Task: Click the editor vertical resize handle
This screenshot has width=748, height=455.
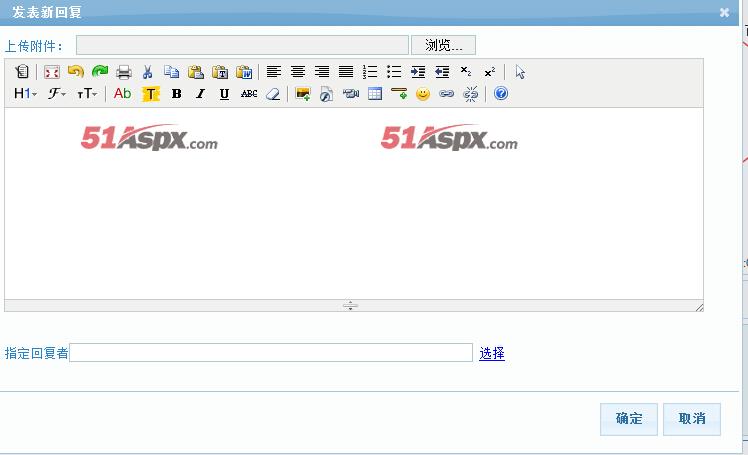Action: (x=350, y=306)
